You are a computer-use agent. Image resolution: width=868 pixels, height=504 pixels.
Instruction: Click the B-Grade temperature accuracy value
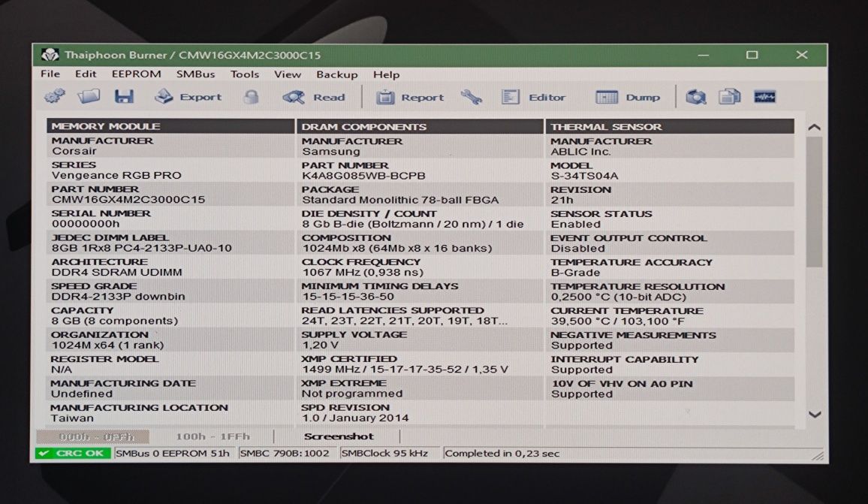575,273
